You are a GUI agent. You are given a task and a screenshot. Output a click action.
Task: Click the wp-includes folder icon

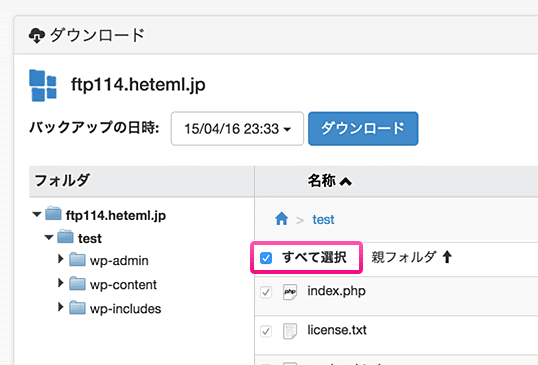[77, 308]
